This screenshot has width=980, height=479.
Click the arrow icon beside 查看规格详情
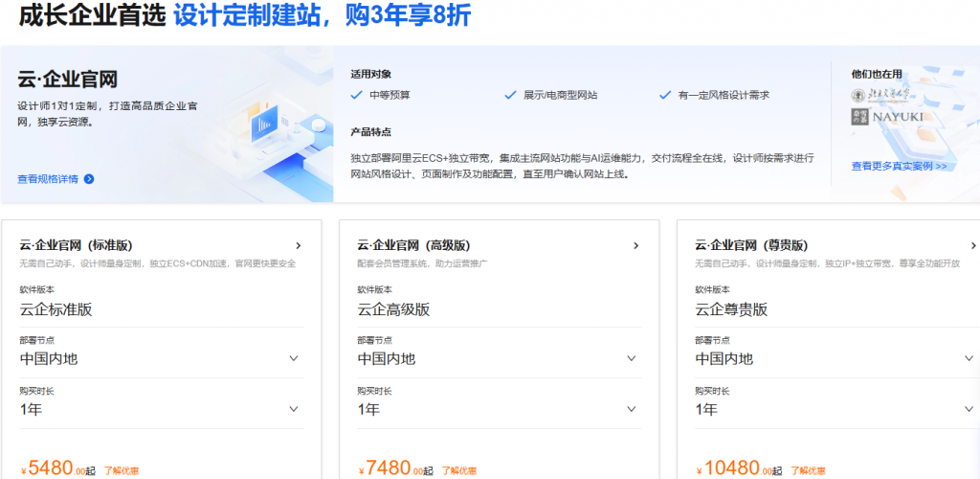pos(89,178)
